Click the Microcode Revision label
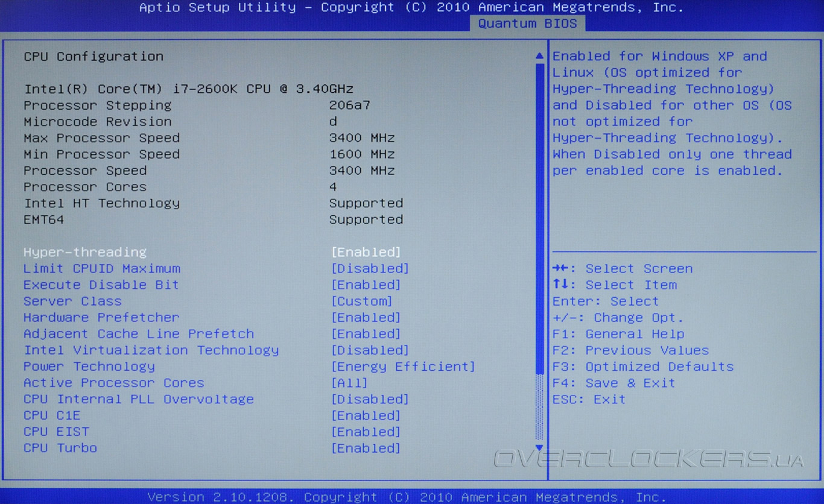The width and height of the screenshot is (824, 504). click(98, 121)
